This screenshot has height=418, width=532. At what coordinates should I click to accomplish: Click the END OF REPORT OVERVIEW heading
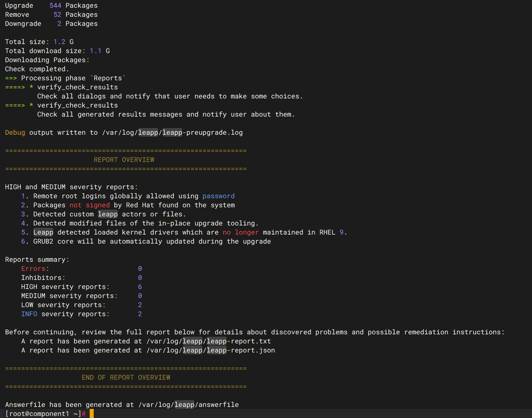[126, 378]
